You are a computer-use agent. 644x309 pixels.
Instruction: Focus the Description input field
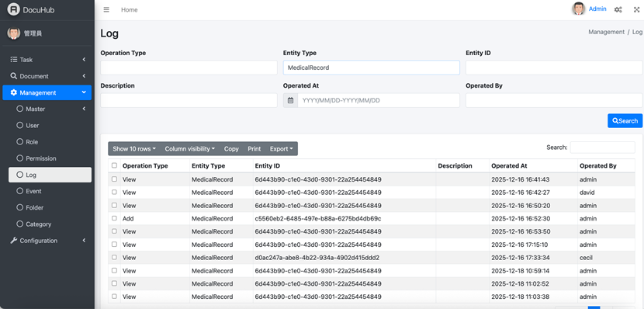point(189,100)
